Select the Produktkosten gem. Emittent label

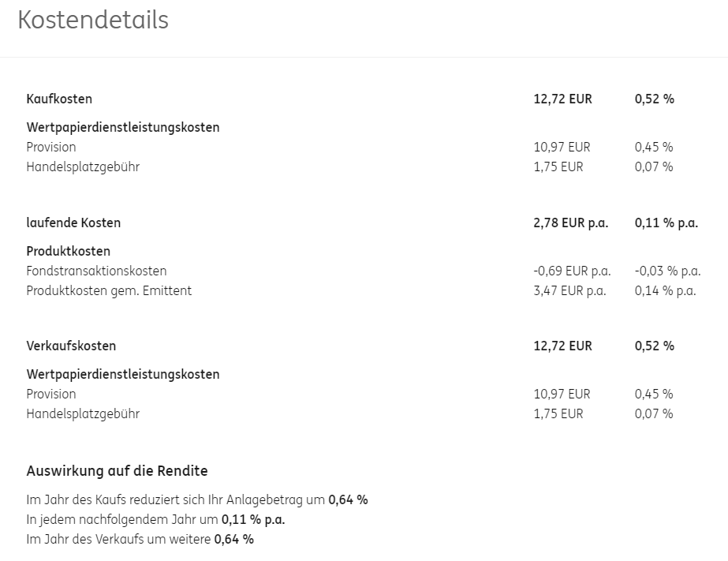[109, 291]
